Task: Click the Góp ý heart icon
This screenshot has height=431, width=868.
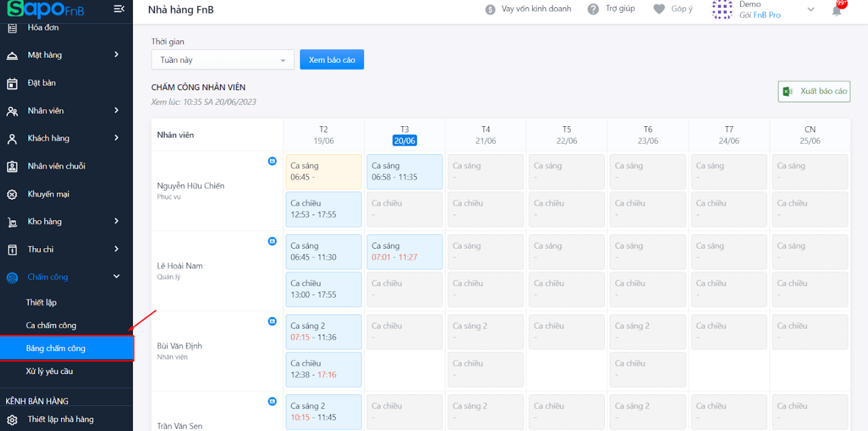Action: tap(659, 9)
